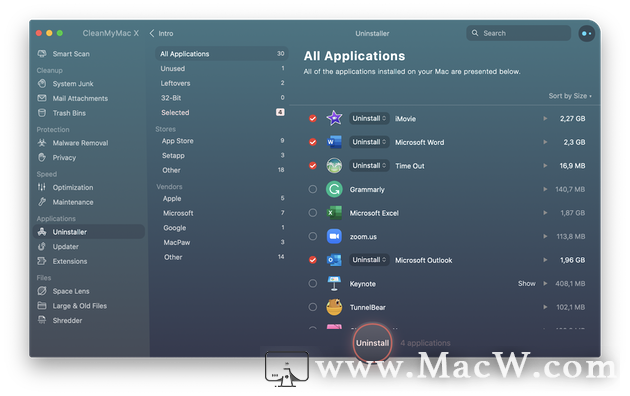Click the round Uninstall button
630x396 pixels.
[x=372, y=343]
